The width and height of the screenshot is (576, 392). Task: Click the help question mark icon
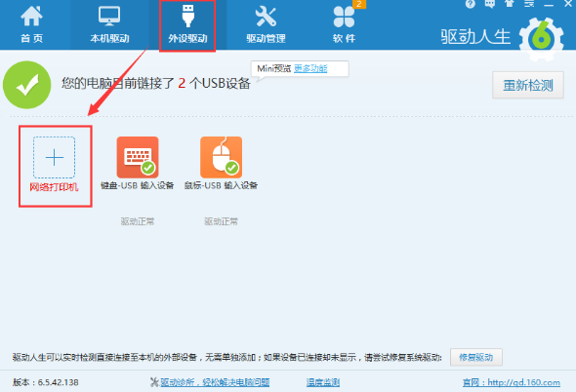pyautogui.click(x=471, y=4)
